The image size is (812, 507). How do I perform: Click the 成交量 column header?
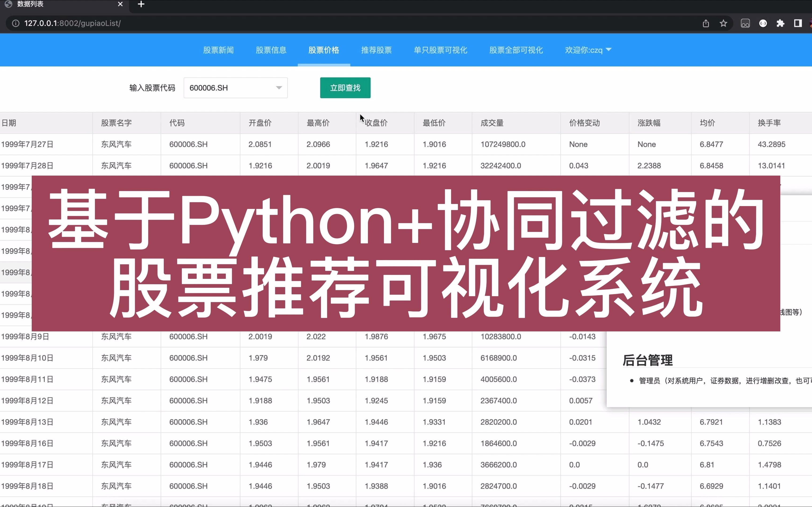coord(492,123)
